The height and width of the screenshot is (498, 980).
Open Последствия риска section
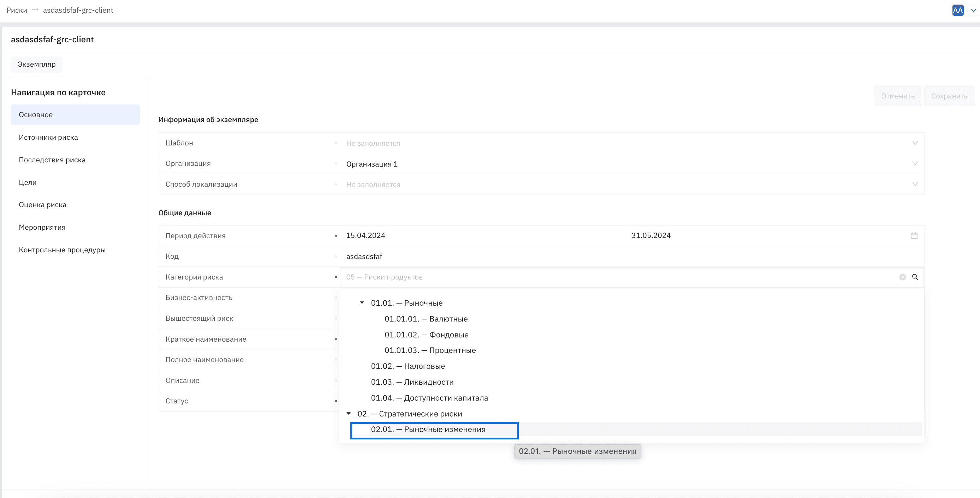(x=52, y=160)
